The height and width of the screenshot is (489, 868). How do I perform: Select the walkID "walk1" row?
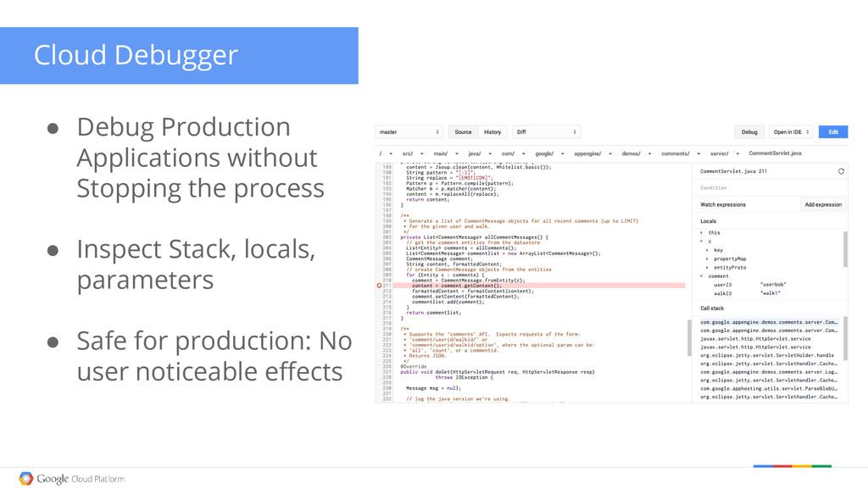click(x=770, y=294)
